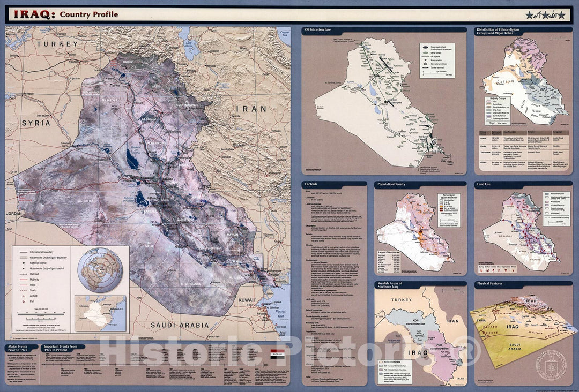Click the Port anchor symbol in legend
Image resolution: width=579 pixels, height=392 pixels.
pos(23,301)
